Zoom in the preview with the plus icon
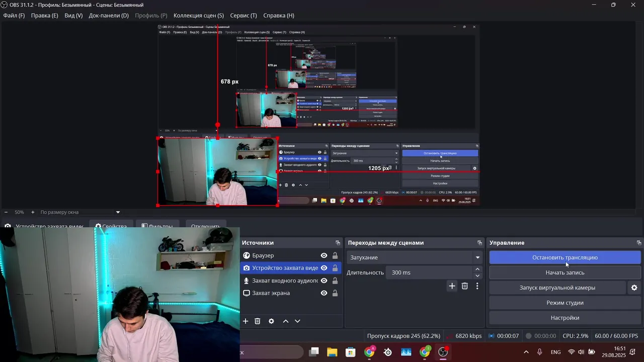This screenshot has height=362, width=644. (33, 212)
